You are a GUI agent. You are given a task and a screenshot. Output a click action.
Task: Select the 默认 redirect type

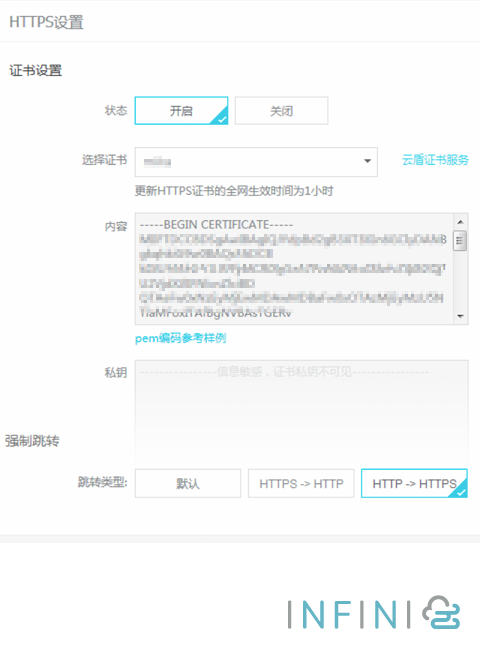[x=188, y=483]
